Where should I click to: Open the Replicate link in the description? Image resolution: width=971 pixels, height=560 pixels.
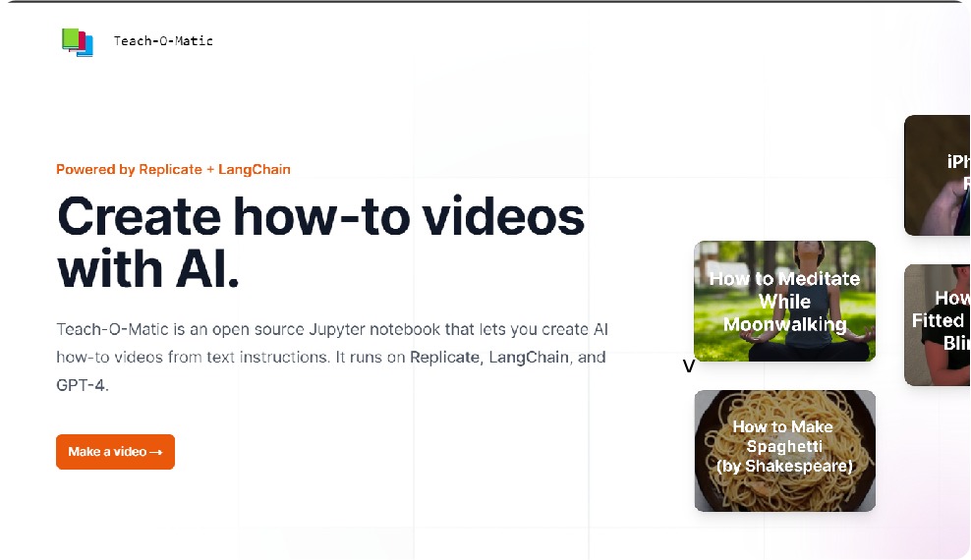[444, 357]
